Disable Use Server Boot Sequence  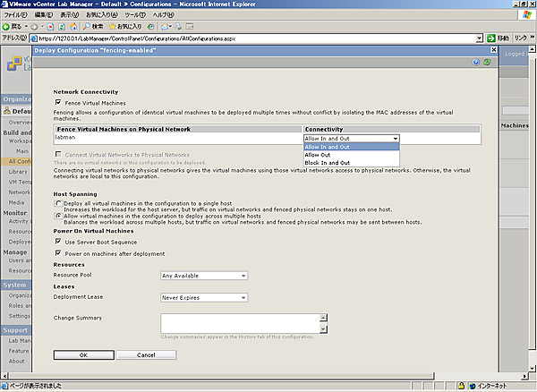coord(58,242)
